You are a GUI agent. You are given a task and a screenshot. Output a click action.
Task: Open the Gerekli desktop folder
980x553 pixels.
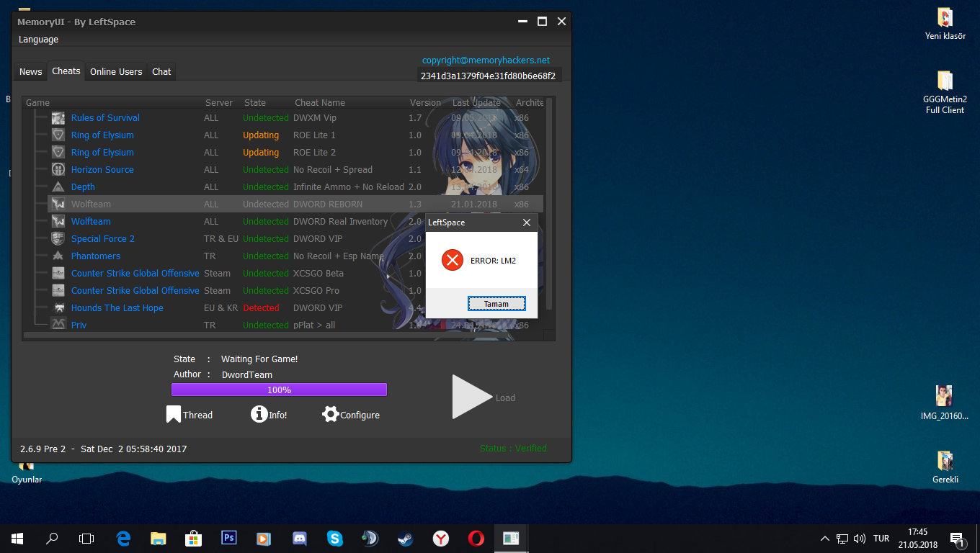click(945, 467)
